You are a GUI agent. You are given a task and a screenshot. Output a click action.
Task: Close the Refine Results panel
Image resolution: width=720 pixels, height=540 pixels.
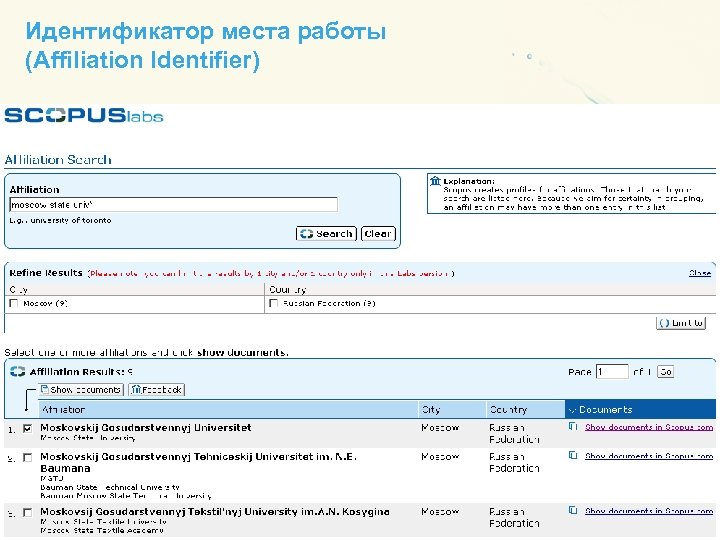point(700,273)
